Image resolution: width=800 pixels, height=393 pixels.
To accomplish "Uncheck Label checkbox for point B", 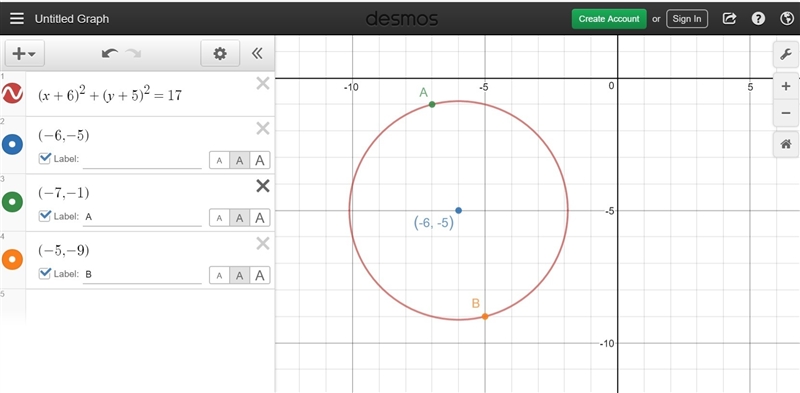I will click(x=45, y=274).
